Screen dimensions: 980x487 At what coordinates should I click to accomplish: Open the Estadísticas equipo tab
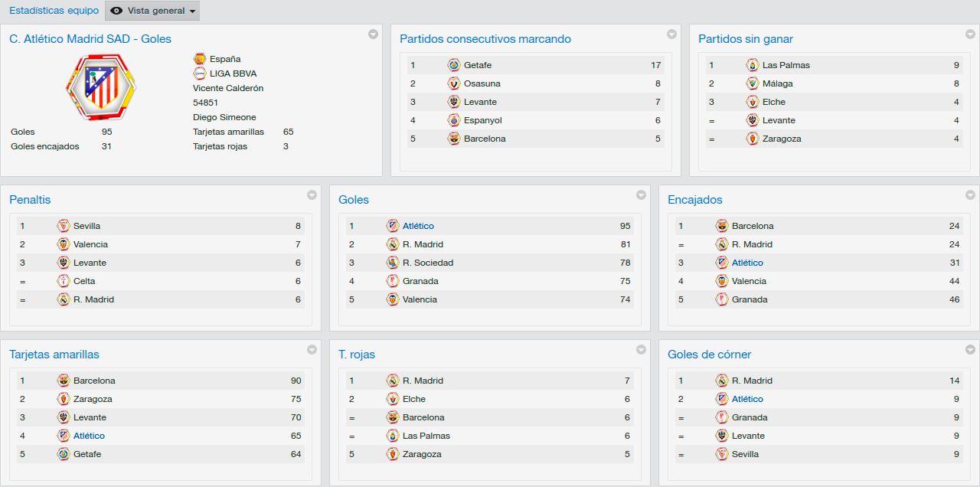coord(54,11)
